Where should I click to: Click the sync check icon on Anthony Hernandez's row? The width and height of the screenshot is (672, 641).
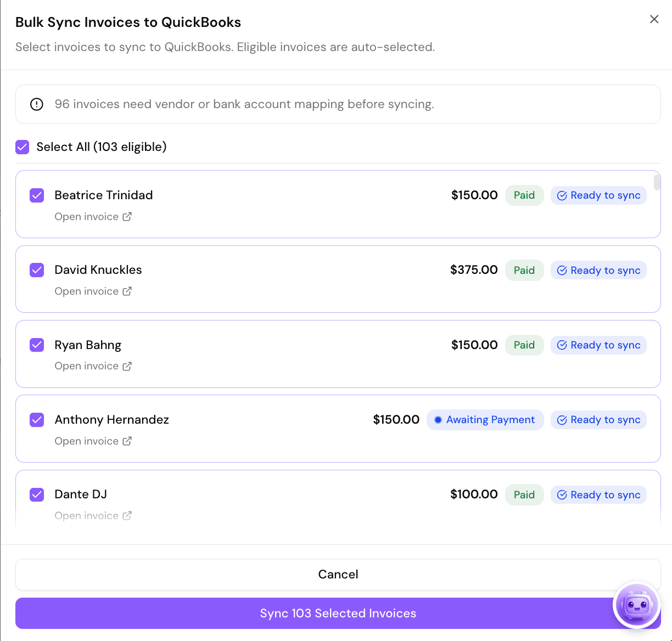click(562, 419)
